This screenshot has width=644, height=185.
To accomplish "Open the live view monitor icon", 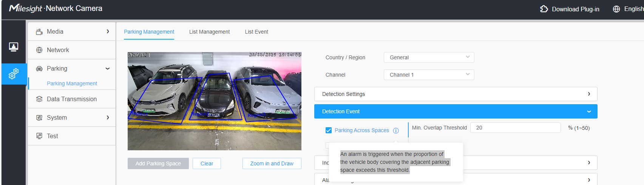I will pyautogui.click(x=14, y=47).
